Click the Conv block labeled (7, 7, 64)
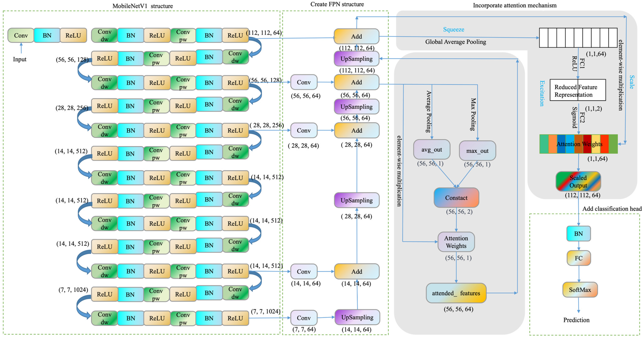Screen dimensions: 644x338 tap(304, 317)
